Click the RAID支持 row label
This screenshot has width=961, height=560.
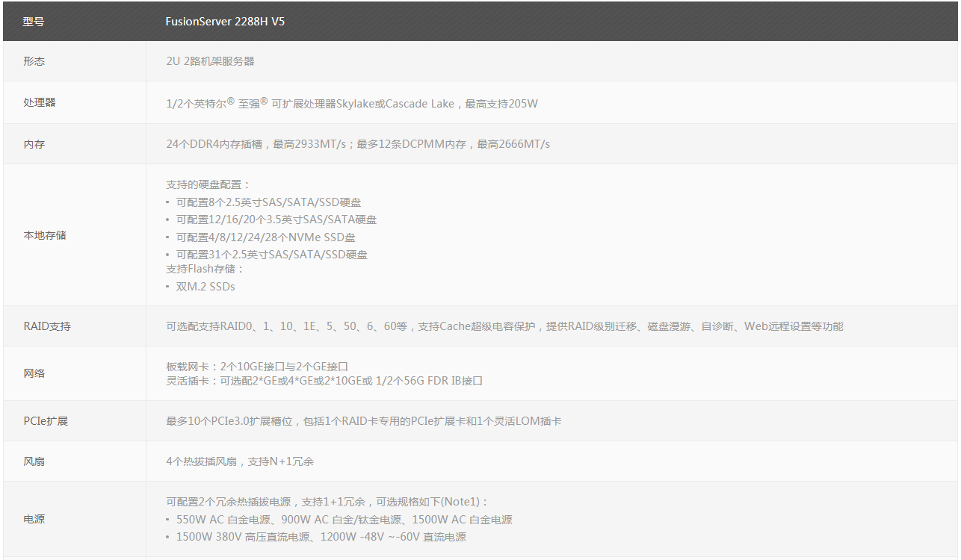point(47,326)
